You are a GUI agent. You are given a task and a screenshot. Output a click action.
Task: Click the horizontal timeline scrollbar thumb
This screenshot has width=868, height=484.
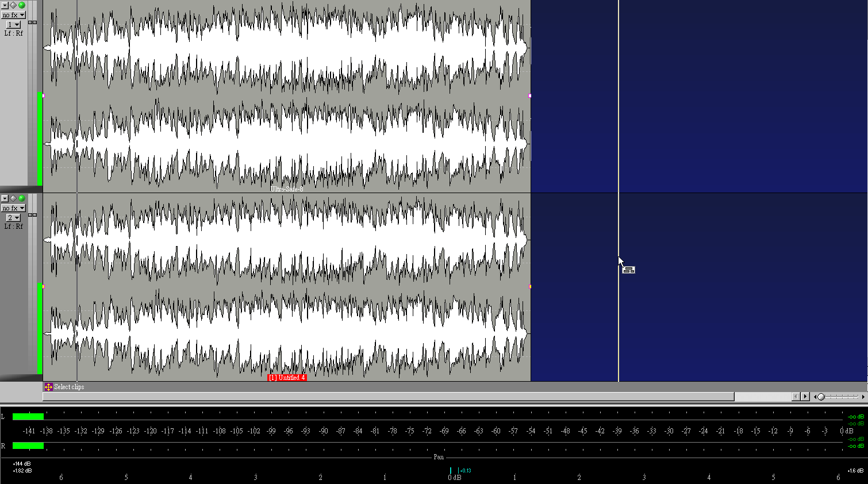click(389, 397)
